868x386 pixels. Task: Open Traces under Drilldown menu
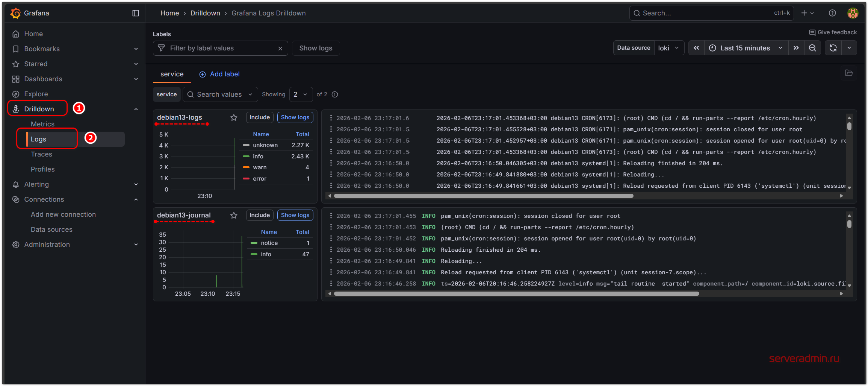[41, 154]
